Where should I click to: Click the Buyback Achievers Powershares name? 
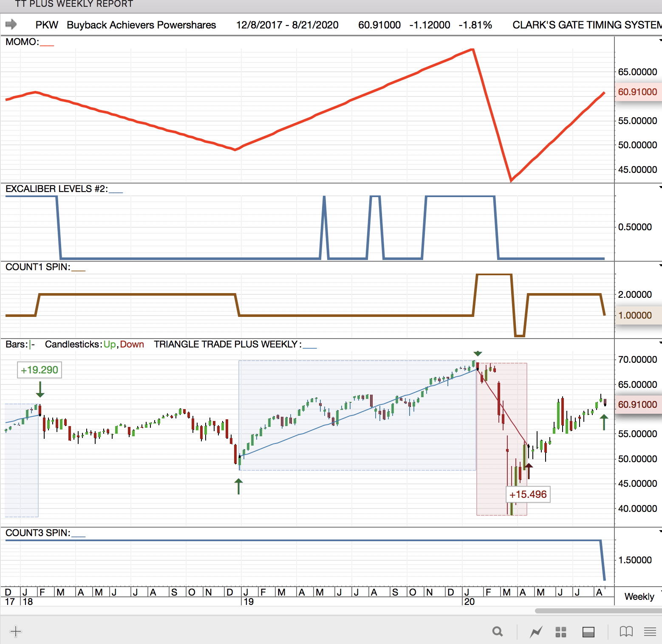point(141,25)
